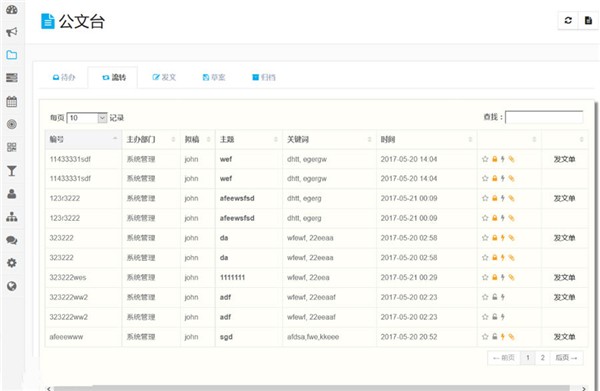
Task: Sort the table by 拟稿 column
Action: coord(198,139)
